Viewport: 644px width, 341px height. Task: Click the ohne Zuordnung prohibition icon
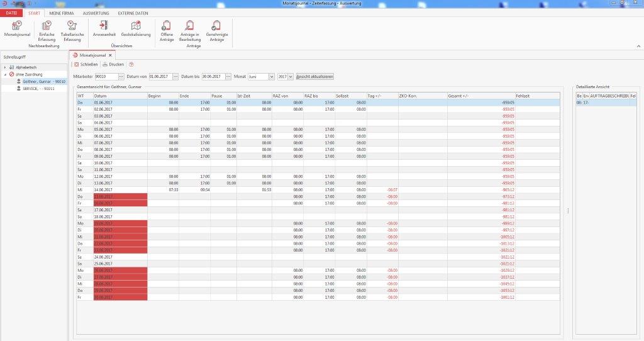pos(11,74)
